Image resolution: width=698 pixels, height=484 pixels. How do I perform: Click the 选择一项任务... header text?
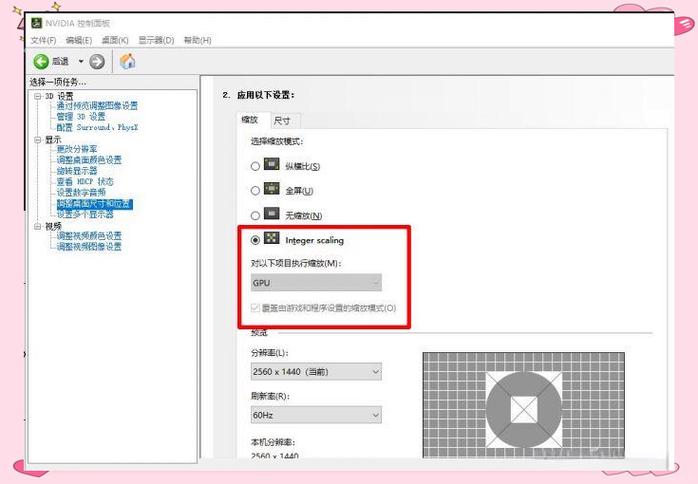[58, 82]
